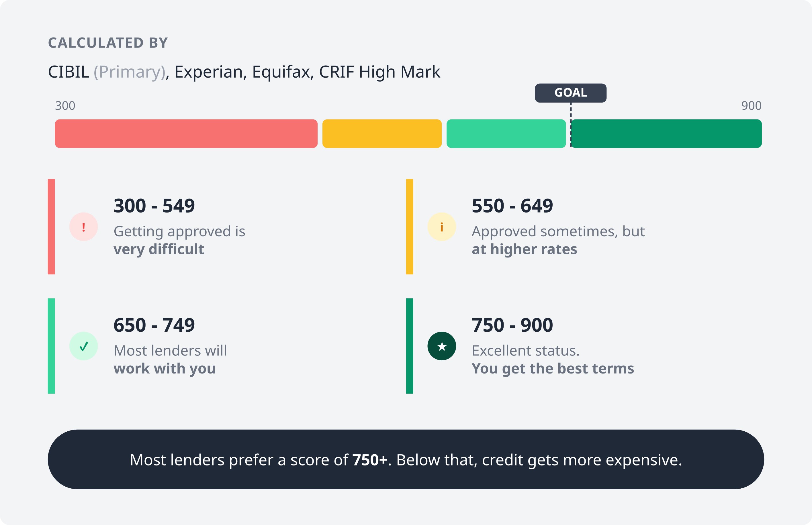Screen dimensions: 812x525
Task: Click the GOAL marker label
Action: (570, 93)
